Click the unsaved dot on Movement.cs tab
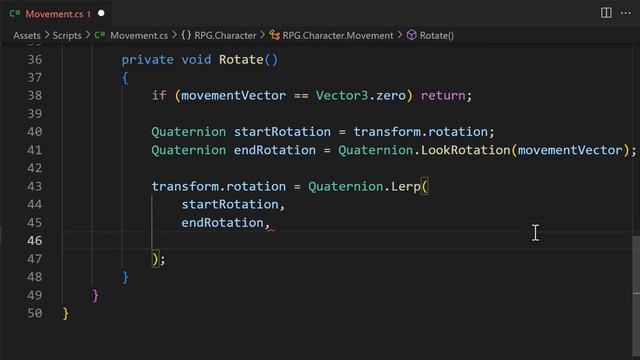 (101, 13)
